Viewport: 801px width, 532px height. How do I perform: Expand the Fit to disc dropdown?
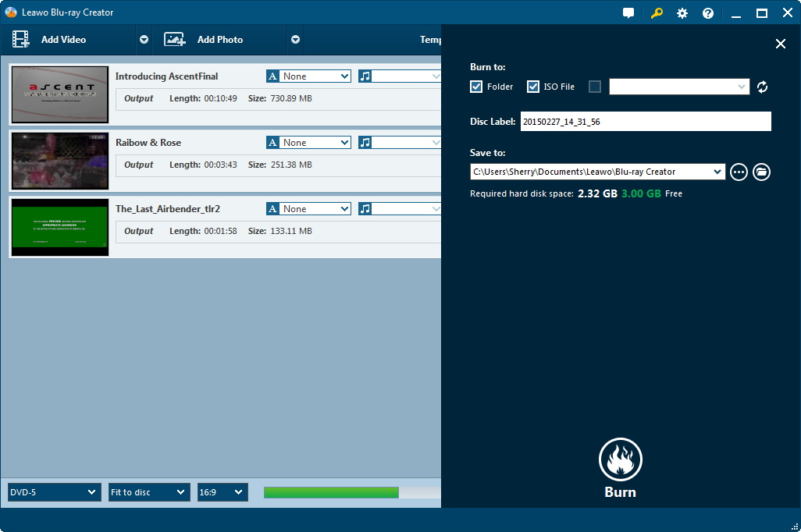click(x=148, y=492)
